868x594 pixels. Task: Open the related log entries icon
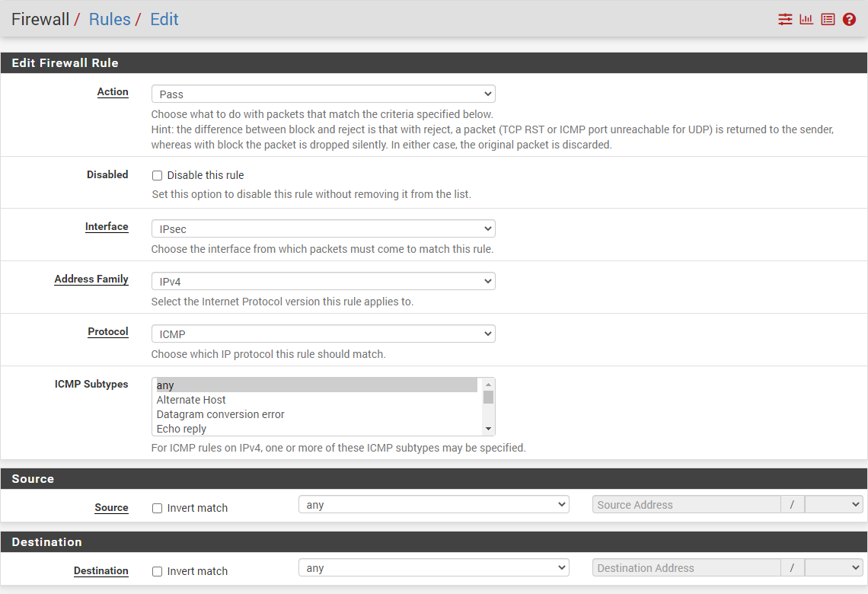828,20
